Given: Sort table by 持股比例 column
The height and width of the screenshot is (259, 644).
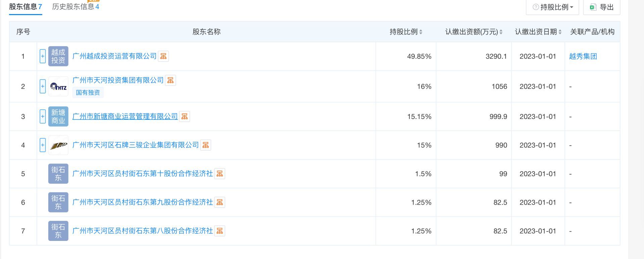Looking at the screenshot, I should tap(421, 32).
